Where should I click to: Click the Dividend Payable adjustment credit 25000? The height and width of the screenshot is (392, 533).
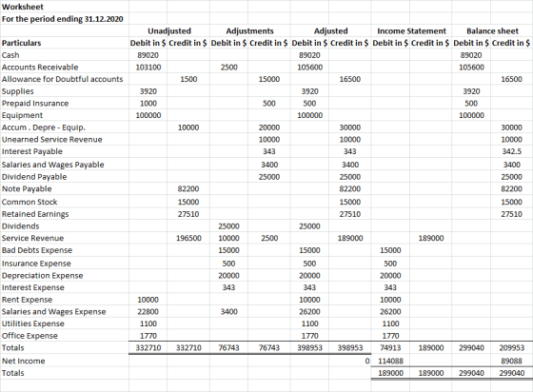269,177
